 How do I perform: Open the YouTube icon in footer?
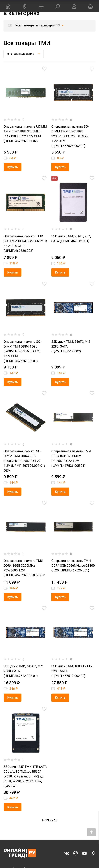click(85, 853)
